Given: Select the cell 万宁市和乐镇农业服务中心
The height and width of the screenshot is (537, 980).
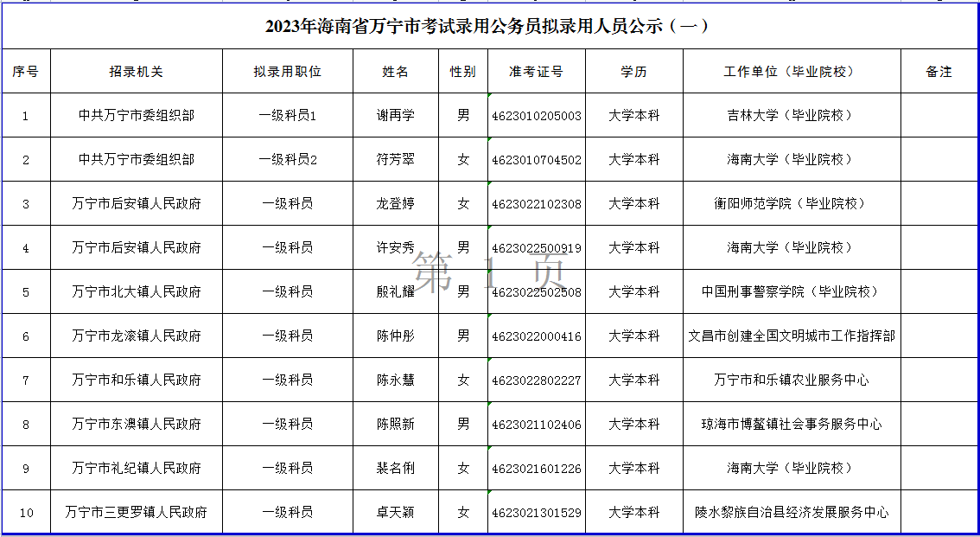Looking at the screenshot, I should click(792, 380).
